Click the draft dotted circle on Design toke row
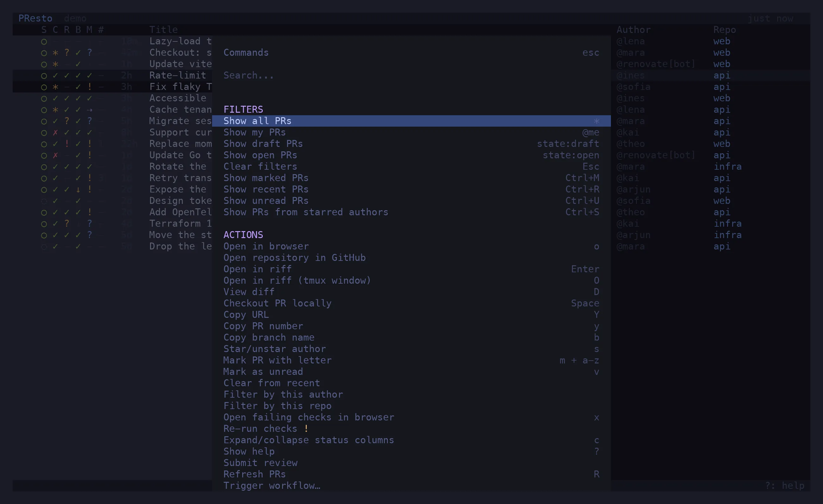 44,201
